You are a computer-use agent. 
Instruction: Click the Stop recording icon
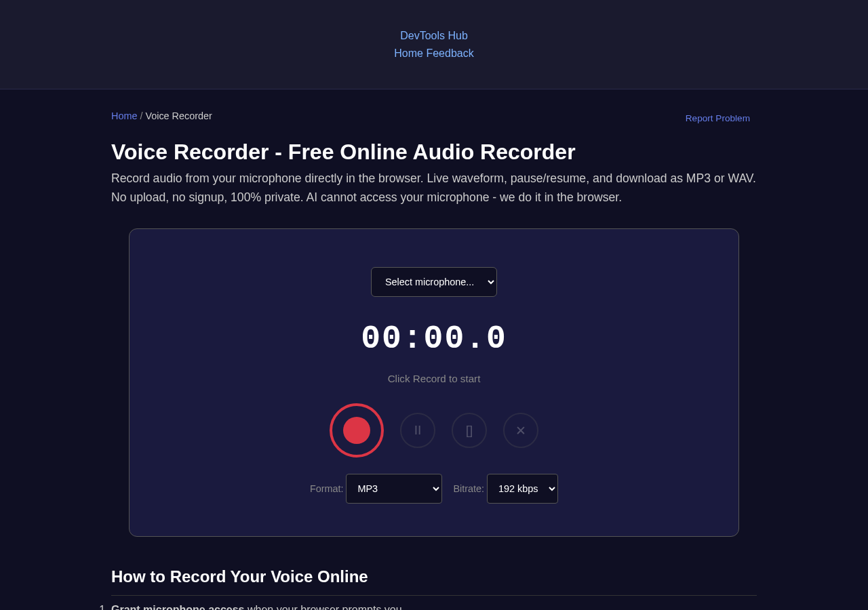(x=469, y=430)
